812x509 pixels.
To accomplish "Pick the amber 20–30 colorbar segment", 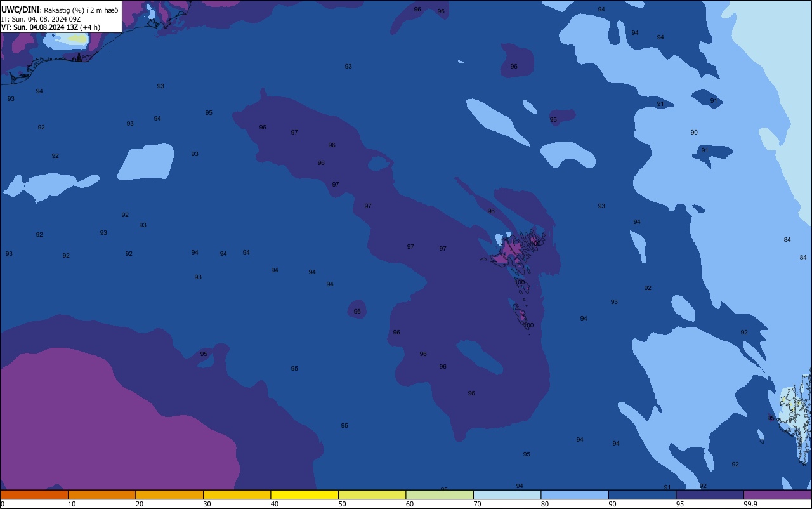I will click(x=169, y=494).
